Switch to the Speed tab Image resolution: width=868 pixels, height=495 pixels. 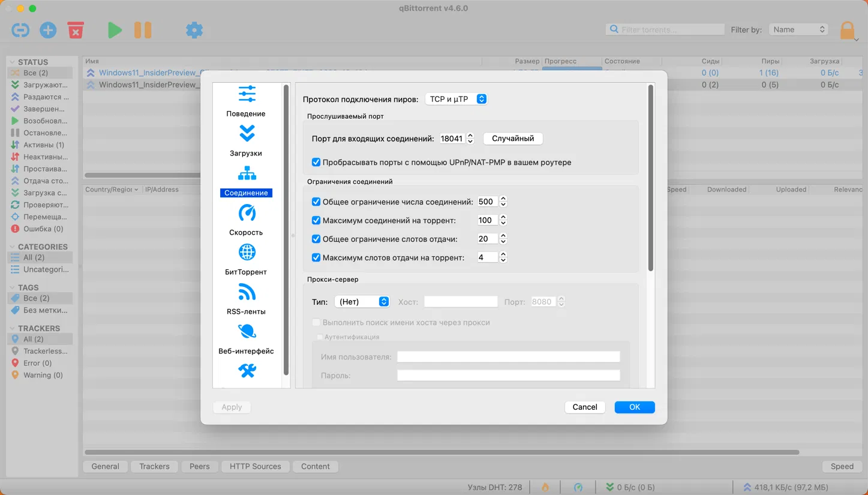coord(842,466)
